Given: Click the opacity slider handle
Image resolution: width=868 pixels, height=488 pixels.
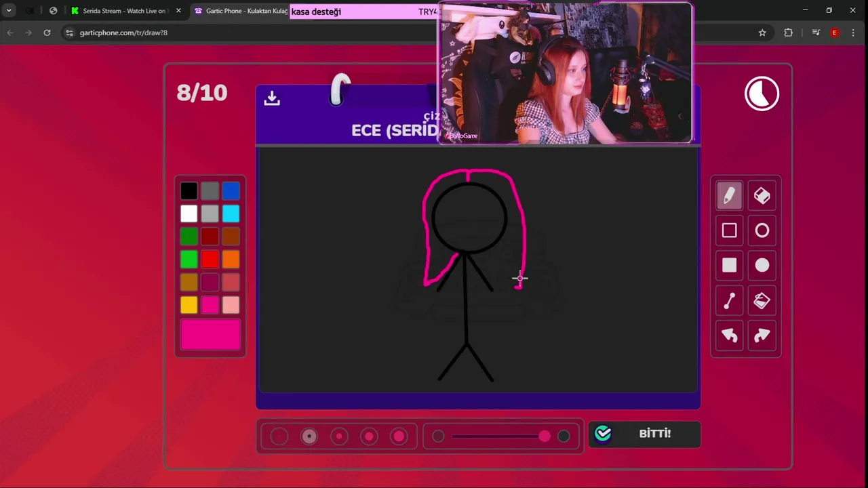Looking at the screenshot, I should [545, 436].
